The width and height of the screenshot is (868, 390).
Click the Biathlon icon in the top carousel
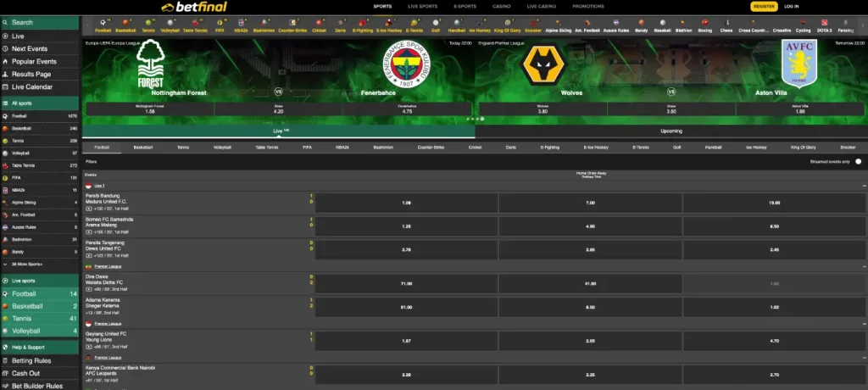(x=684, y=26)
